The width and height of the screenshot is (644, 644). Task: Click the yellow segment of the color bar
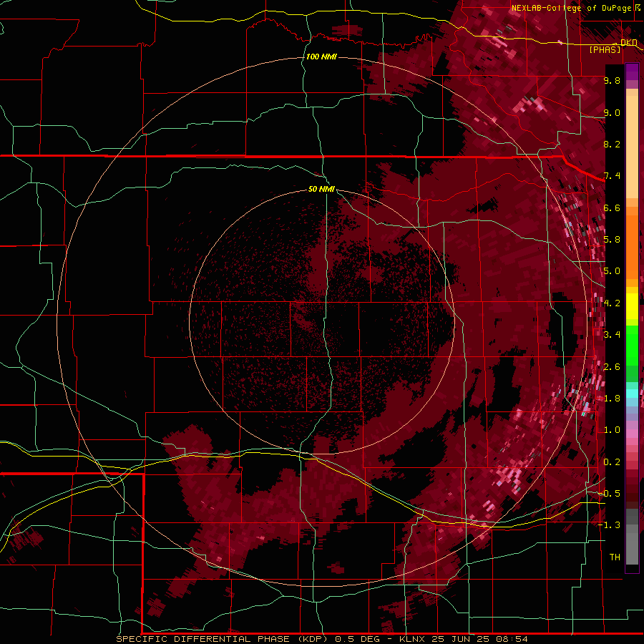[x=632, y=306]
